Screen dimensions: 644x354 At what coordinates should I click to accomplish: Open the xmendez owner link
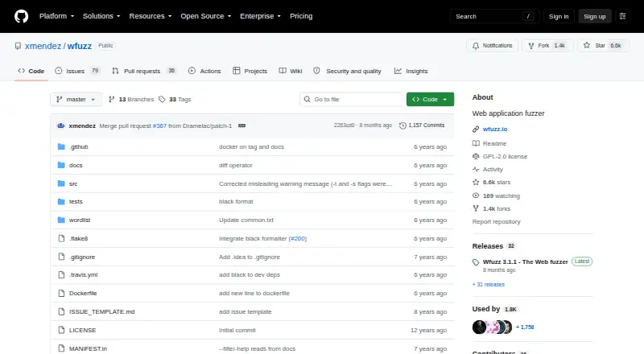[43, 46]
